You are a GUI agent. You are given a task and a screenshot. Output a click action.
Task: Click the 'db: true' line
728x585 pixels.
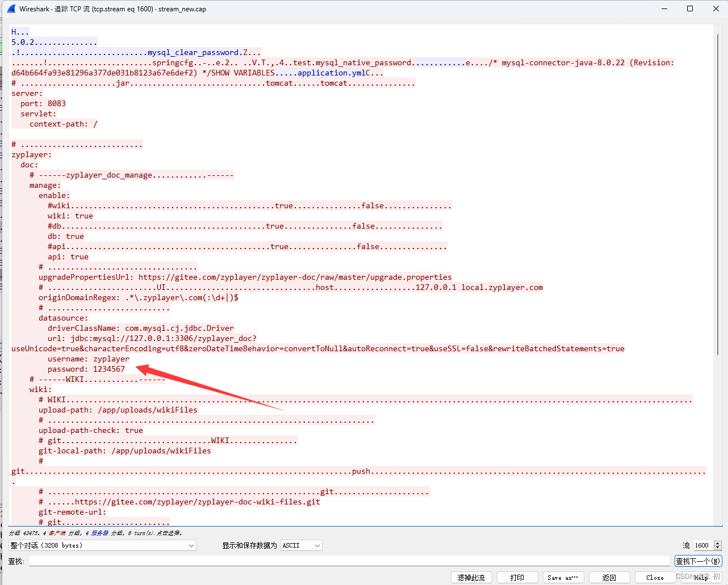point(66,236)
